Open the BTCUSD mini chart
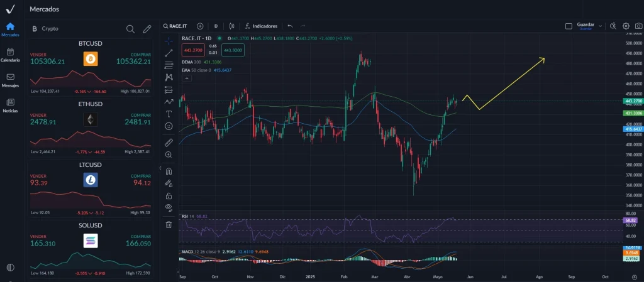The image size is (644, 282). [x=91, y=79]
